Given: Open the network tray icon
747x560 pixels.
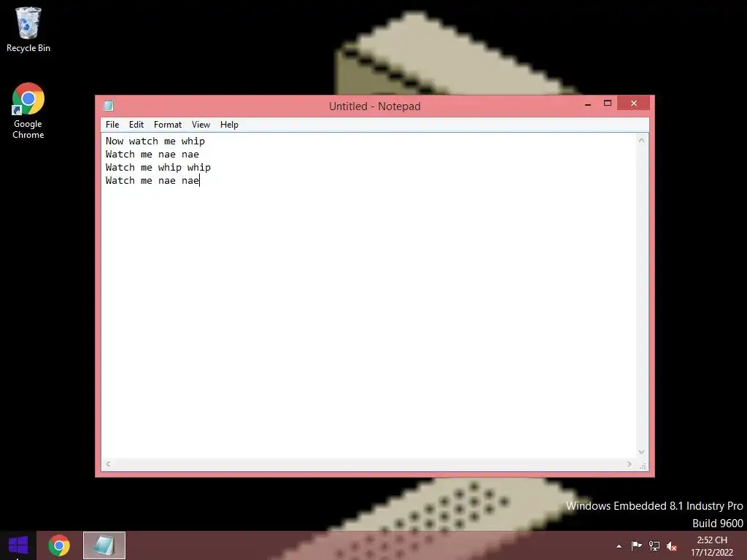Looking at the screenshot, I should click(654, 546).
